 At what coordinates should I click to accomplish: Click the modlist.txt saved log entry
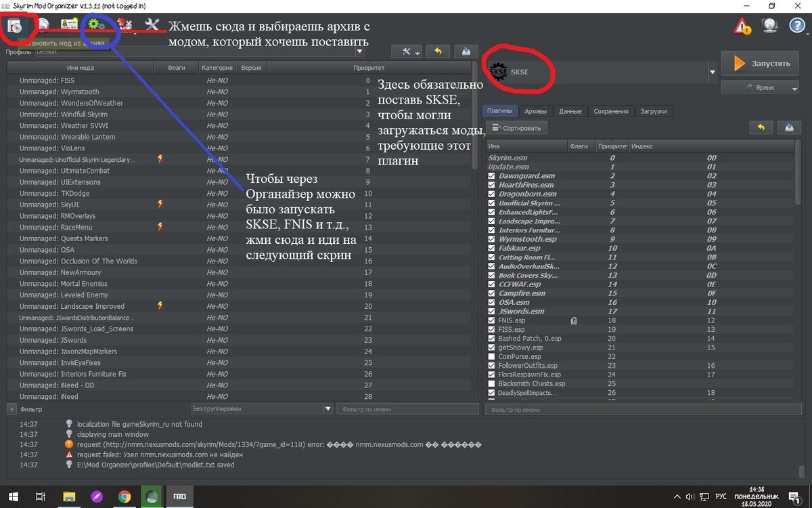click(156, 465)
